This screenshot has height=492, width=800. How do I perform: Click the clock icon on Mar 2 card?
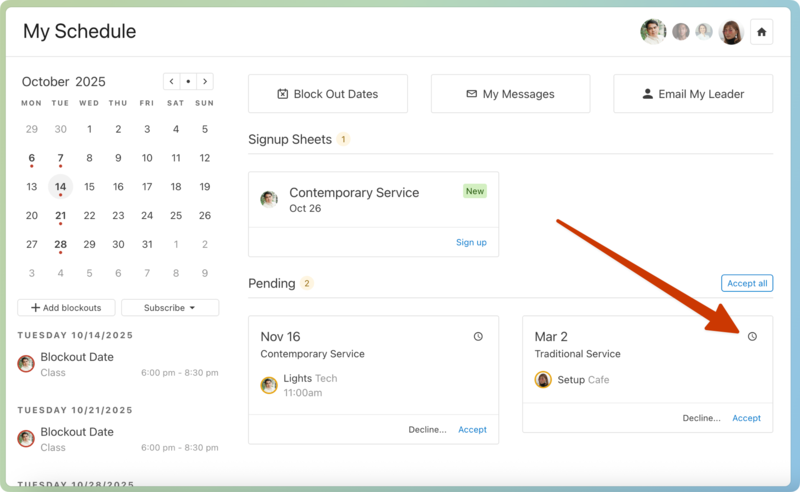click(752, 336)
